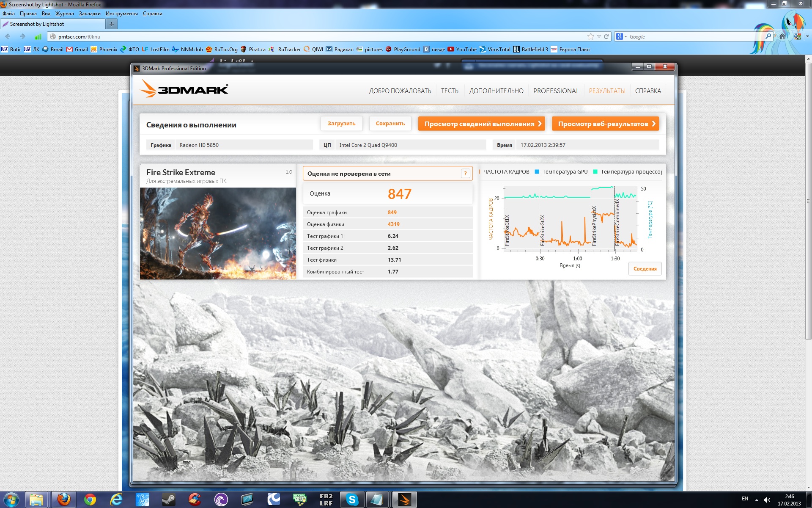Viewport: 812px width, 508px height.
Task: Open Firefox Журнал menu
Action: [64, 14]
